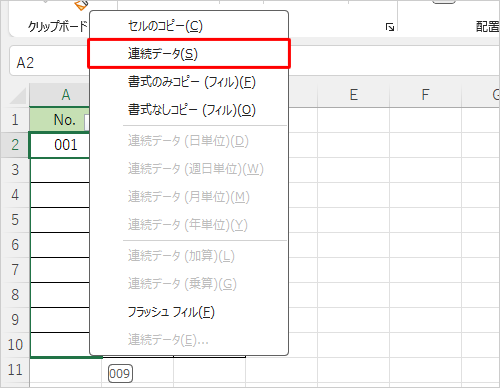500x388 pixels.
Task: Click the クリップボード group label
Action: pos(58,26)
